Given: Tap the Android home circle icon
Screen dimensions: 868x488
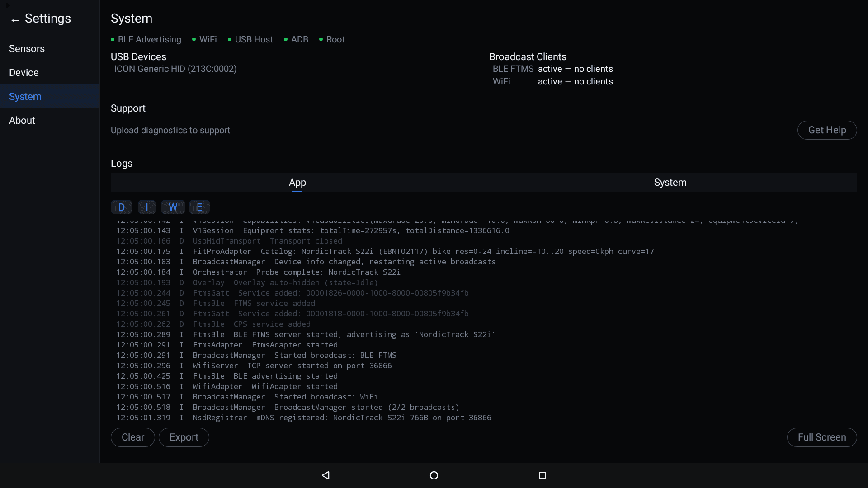Looking at the screenshot, I should coord(434,475).
